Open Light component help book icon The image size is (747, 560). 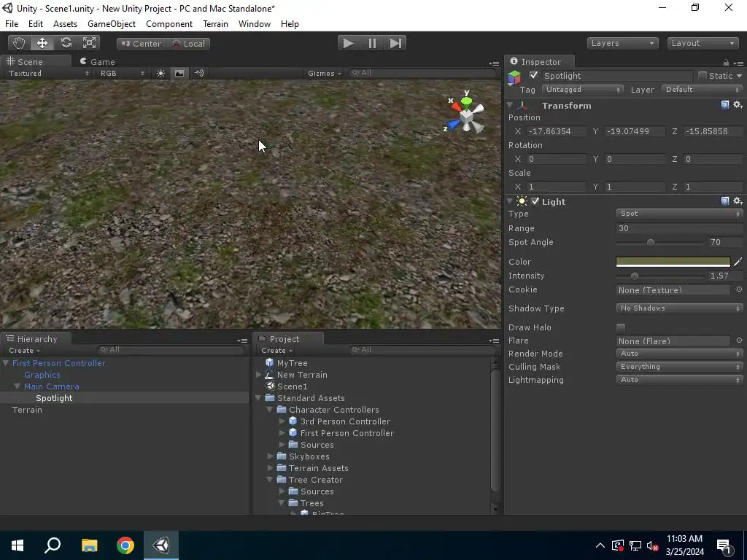[724, 201]
